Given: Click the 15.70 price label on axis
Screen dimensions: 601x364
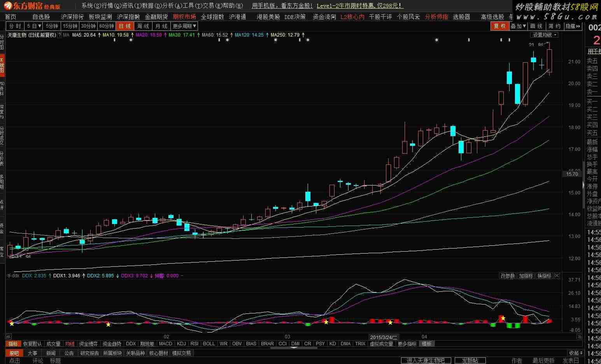Looking at the screenshot, I should pos(572,174).
